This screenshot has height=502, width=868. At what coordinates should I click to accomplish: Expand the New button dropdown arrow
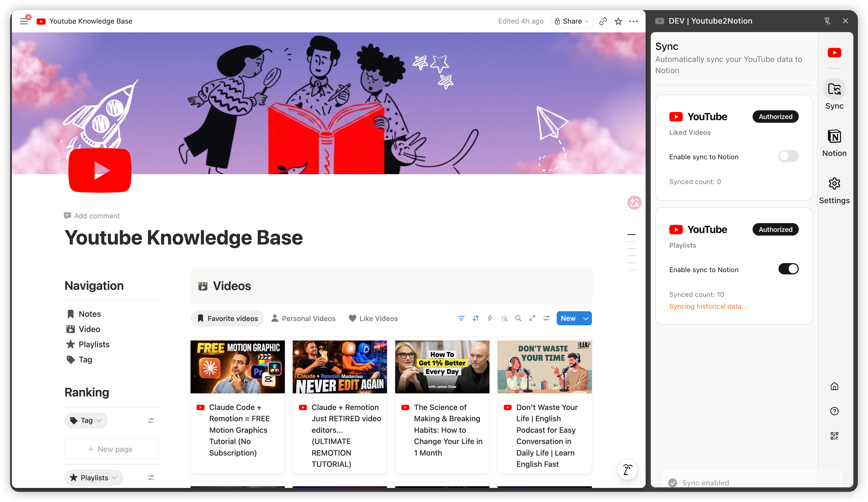586,319
